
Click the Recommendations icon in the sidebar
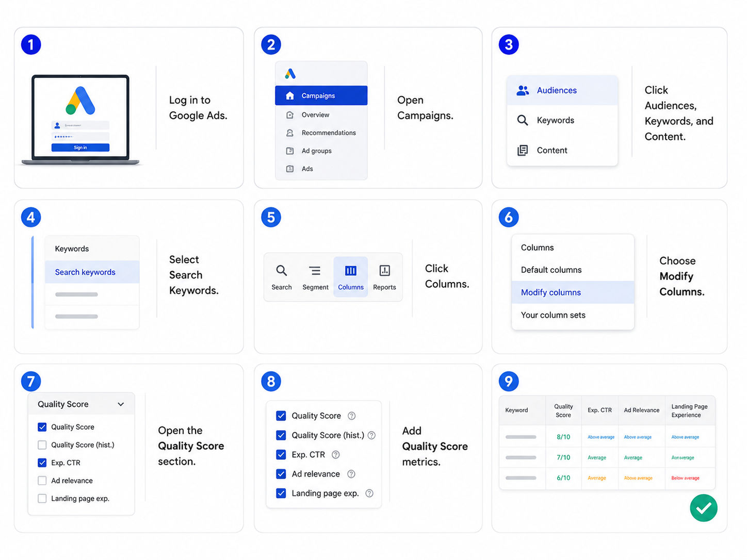pyautogui.click(x=290, y=133)
